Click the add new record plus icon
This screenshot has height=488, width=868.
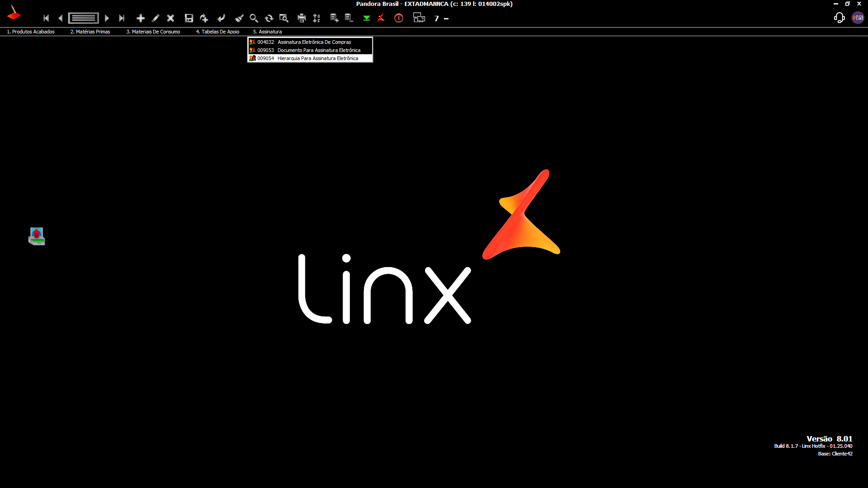tap(141, 19)
